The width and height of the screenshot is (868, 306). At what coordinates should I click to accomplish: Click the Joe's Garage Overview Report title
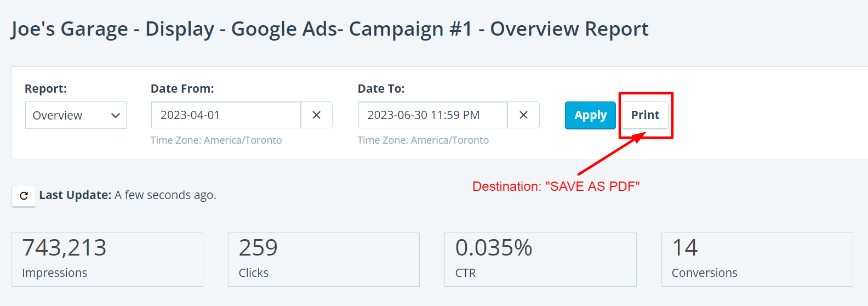(330, 29)
